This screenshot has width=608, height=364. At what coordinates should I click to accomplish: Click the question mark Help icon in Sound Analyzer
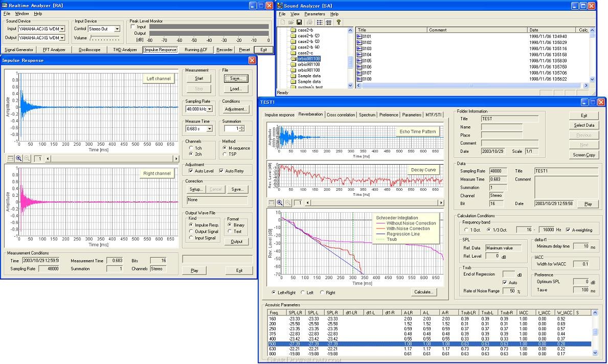(339, 22)
